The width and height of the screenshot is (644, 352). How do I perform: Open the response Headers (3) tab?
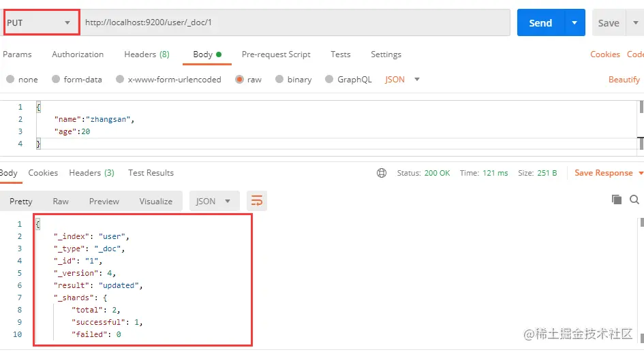(x=91, y=173)
